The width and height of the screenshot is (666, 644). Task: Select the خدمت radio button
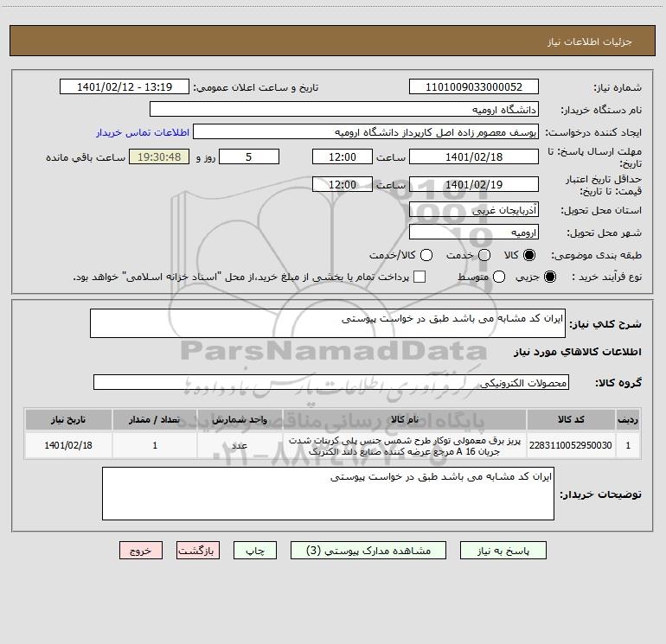tap(484, 255)
